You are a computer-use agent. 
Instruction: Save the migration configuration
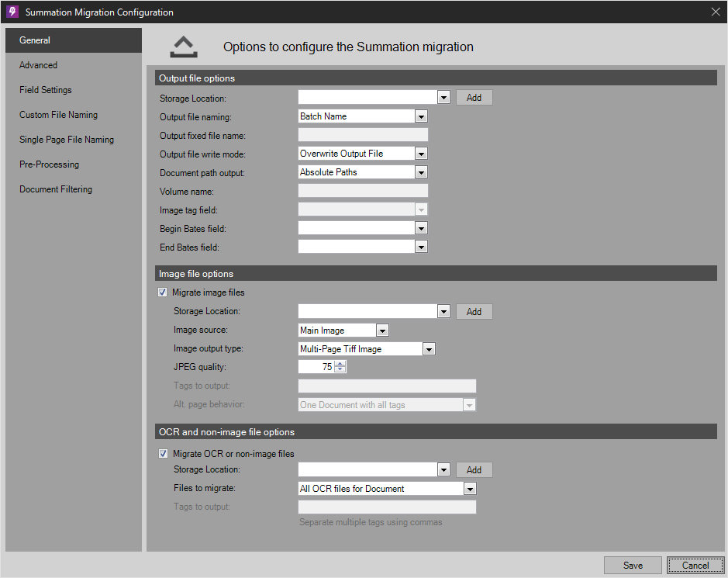coord(633,565)
